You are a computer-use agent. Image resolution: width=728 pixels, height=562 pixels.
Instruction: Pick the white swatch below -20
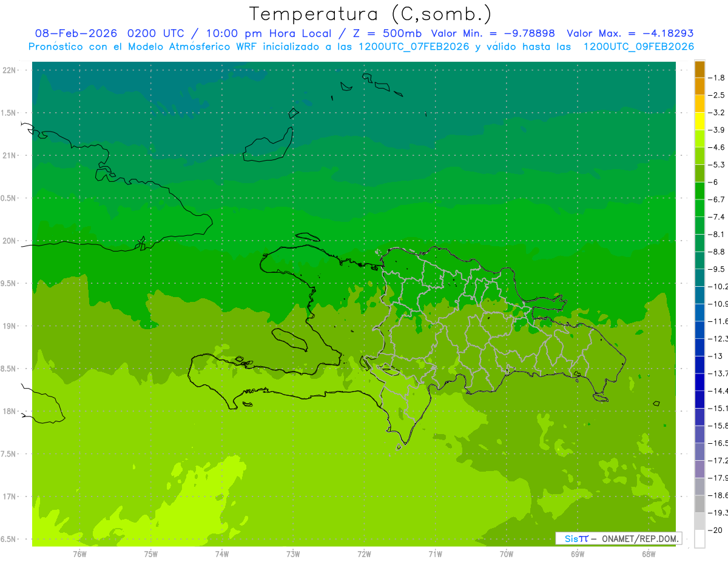tap(699, 538)
